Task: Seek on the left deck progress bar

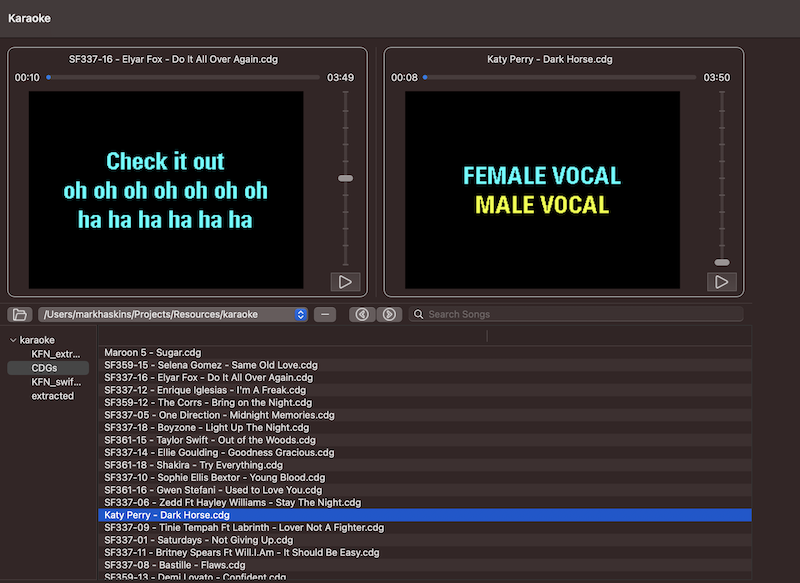Action: click(183, 78)
